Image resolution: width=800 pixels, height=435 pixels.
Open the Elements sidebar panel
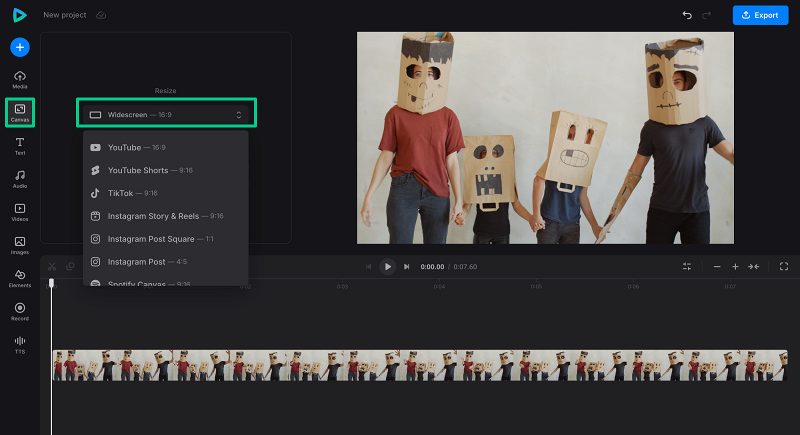point(20,278)
